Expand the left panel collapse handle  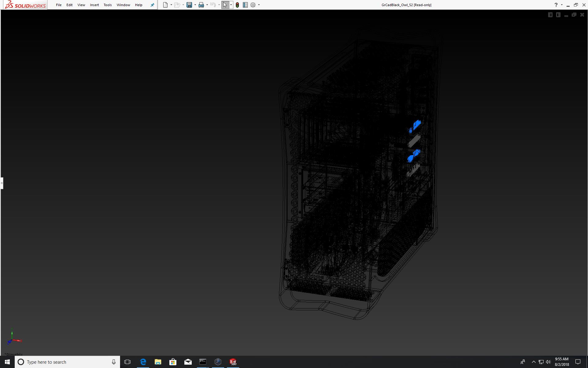click(x=2, y=183)
